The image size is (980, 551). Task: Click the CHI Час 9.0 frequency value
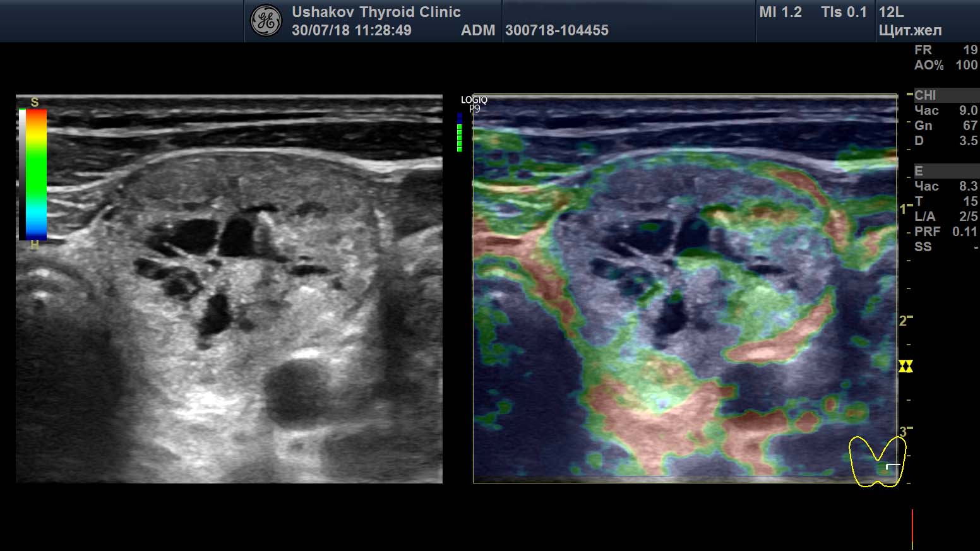point(946,110)
